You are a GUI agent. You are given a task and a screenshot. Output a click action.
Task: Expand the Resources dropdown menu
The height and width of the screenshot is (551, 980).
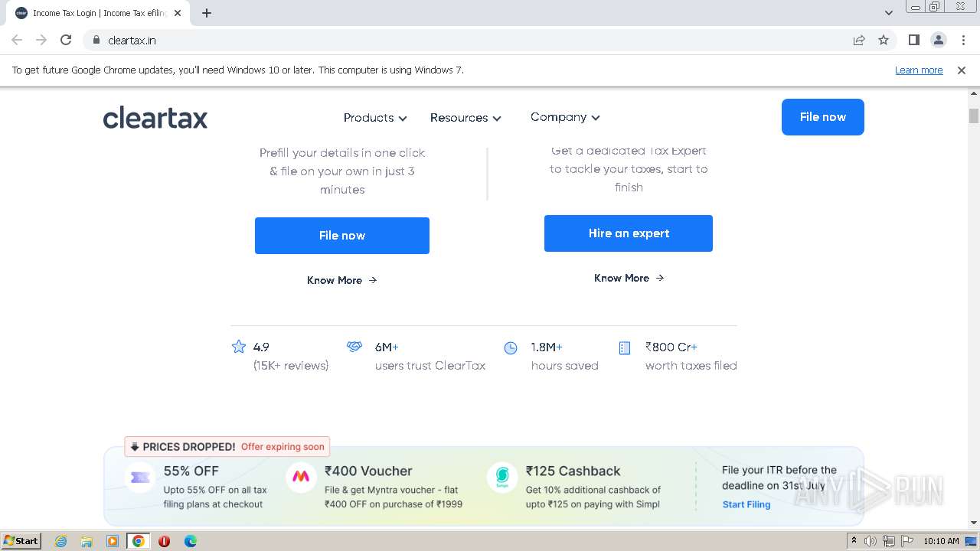coord(465,118)
